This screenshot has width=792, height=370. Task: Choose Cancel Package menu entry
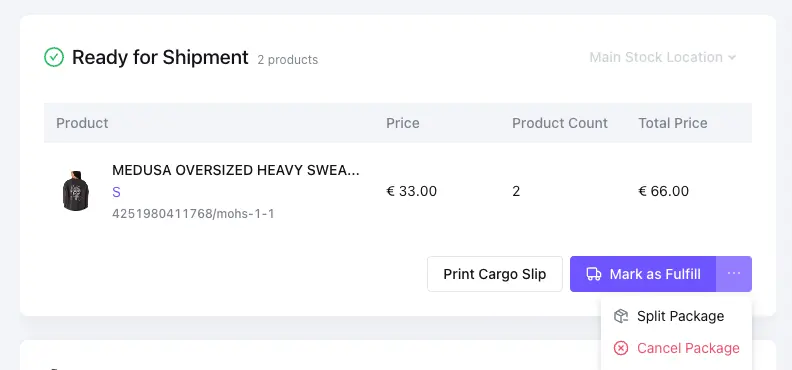(676, 348)
